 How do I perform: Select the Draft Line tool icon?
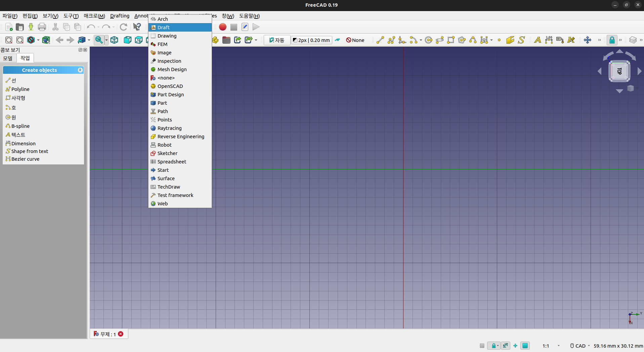pyautogui.click(x=380, y=40)
